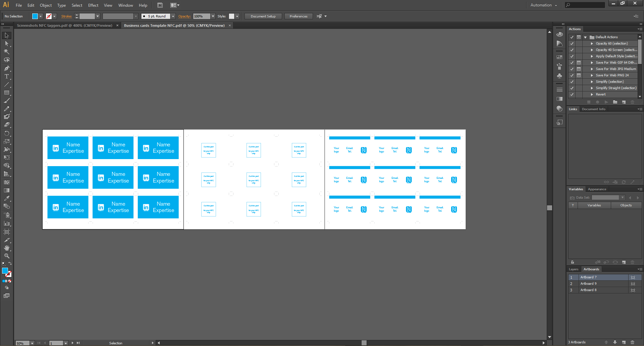Toggle dialog box for Save For Web GIF 64

579,63
